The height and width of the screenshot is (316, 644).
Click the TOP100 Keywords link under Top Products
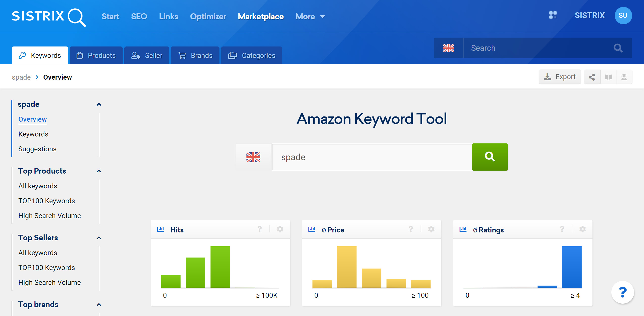(x=46, y=201)
